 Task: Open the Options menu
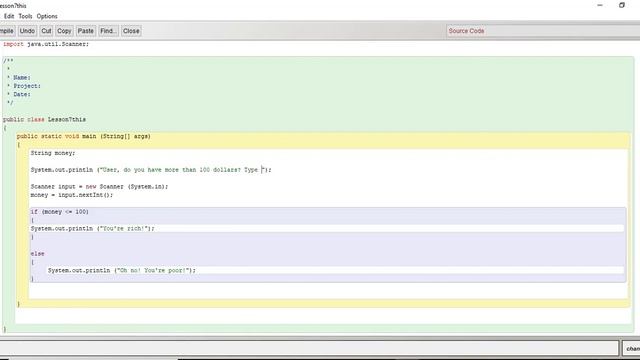(47, 16)
